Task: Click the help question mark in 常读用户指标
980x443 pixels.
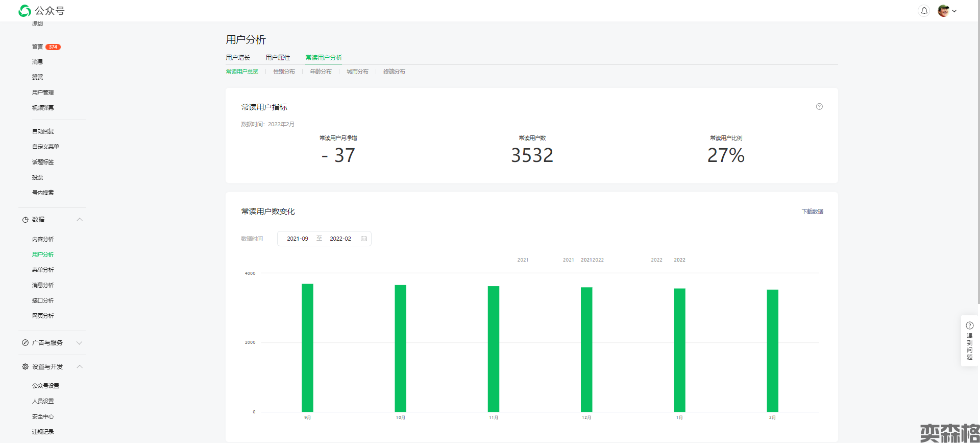Action: coord(819,107)
